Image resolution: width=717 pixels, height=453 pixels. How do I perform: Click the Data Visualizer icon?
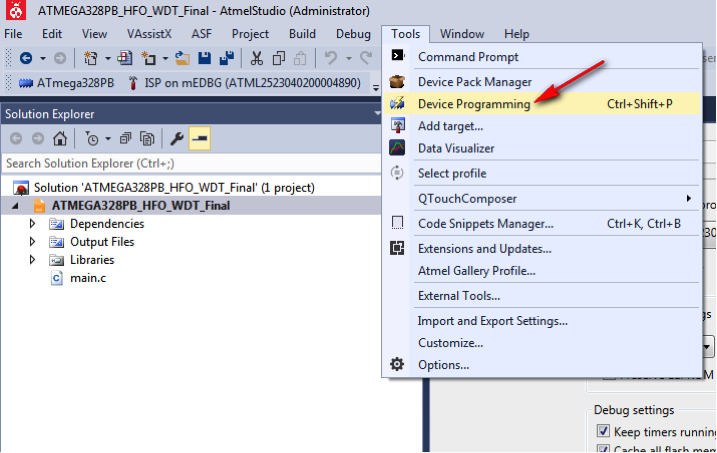tap(398, 148)
